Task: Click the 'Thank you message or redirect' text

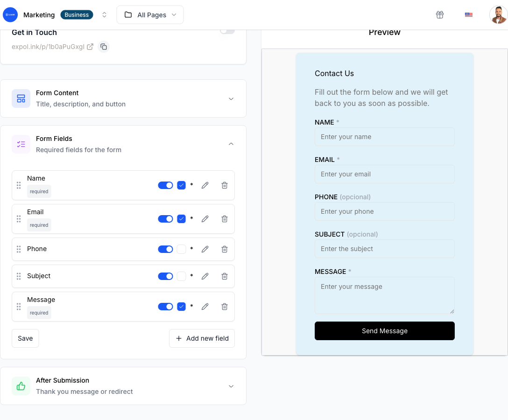Action: point(84,392)
